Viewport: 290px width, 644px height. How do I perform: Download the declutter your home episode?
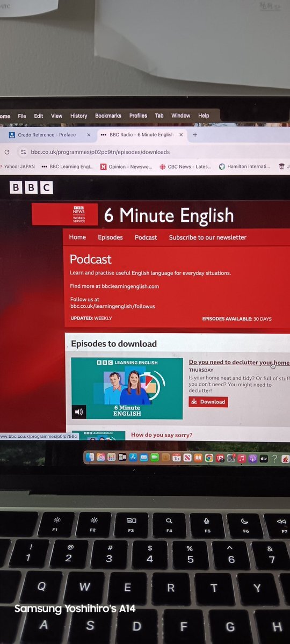click(208, 402)
